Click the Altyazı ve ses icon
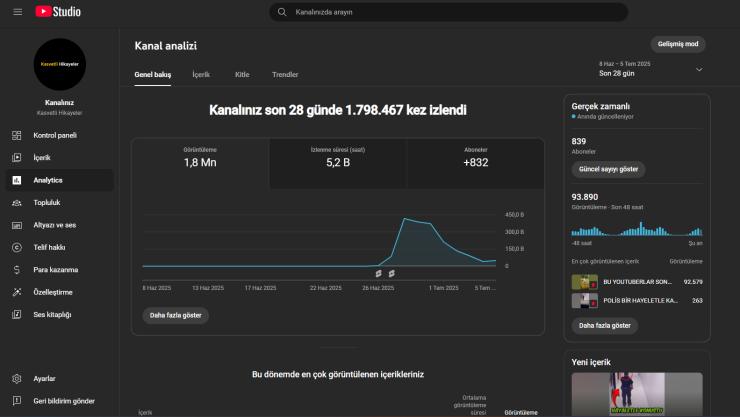The height and width of the screenshot is (417, 740). (x=17, y=225)
